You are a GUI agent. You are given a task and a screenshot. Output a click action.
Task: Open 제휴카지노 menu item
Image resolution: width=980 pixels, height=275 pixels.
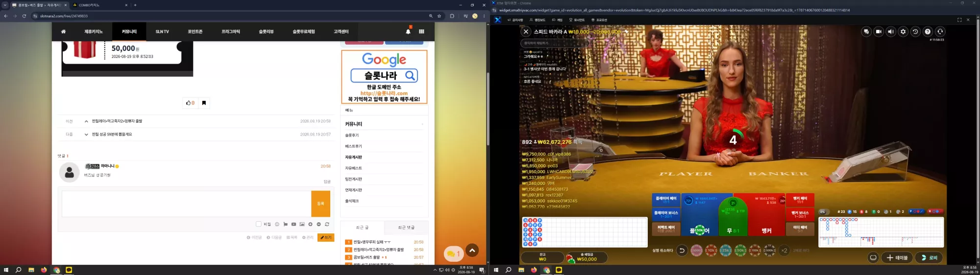(94, 31)
